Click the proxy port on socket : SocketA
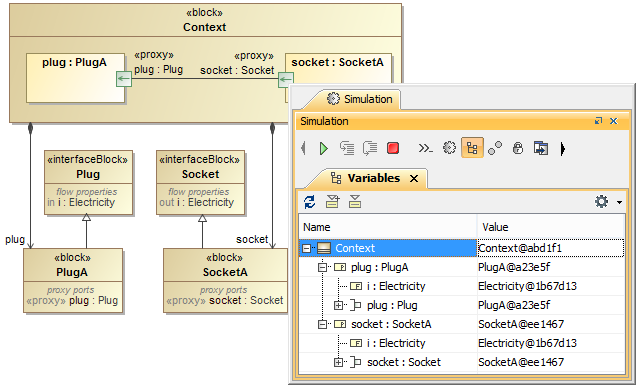Screen dimensions: 636x385 [x=286, y=79]
